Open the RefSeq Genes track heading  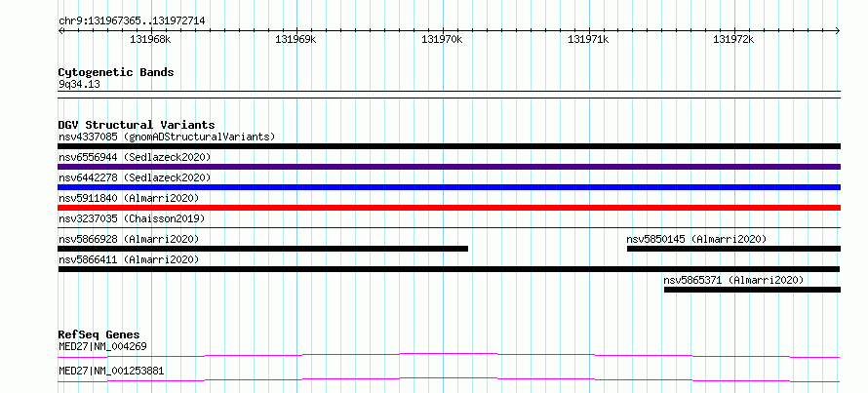(99, 334)
